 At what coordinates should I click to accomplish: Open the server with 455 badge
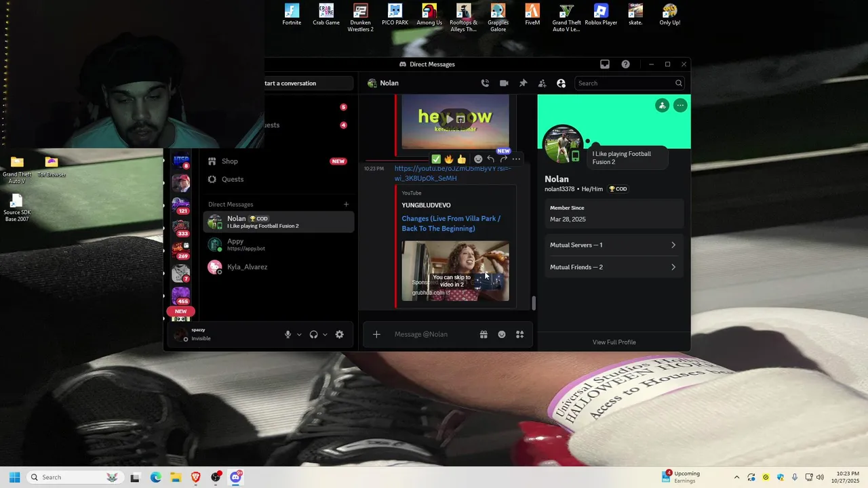(180, 296)
